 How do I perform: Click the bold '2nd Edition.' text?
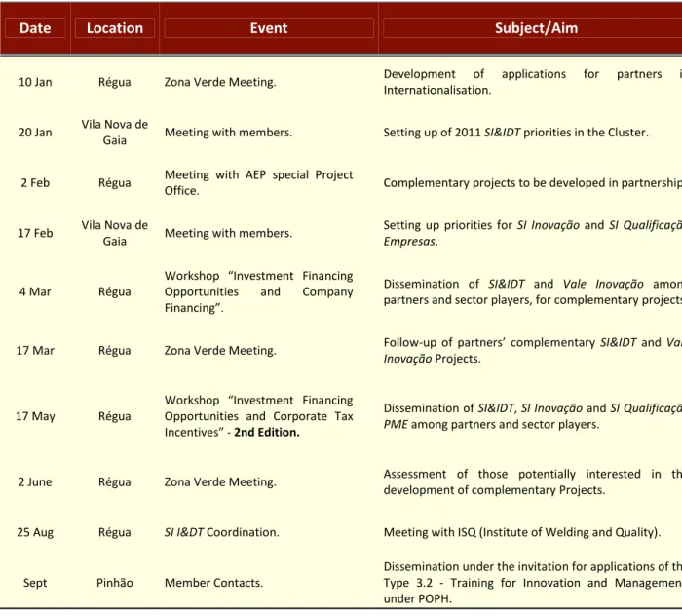click(x=267, y=433)
